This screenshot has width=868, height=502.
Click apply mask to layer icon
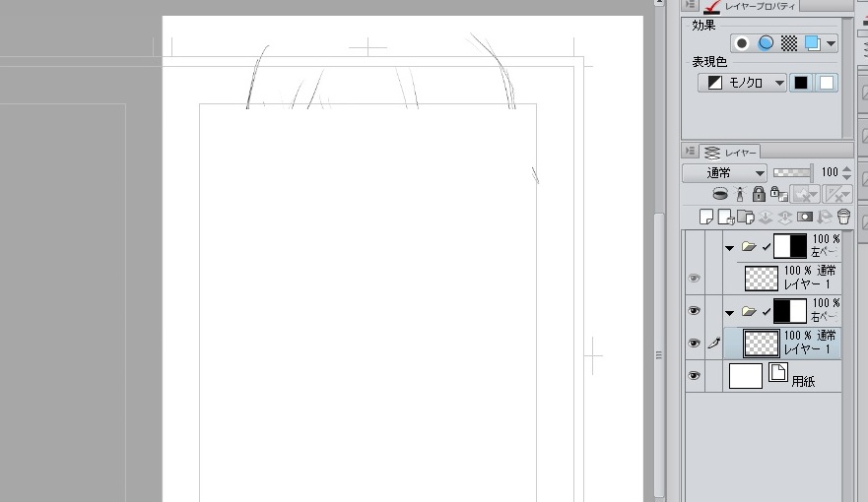click(825, 217)
